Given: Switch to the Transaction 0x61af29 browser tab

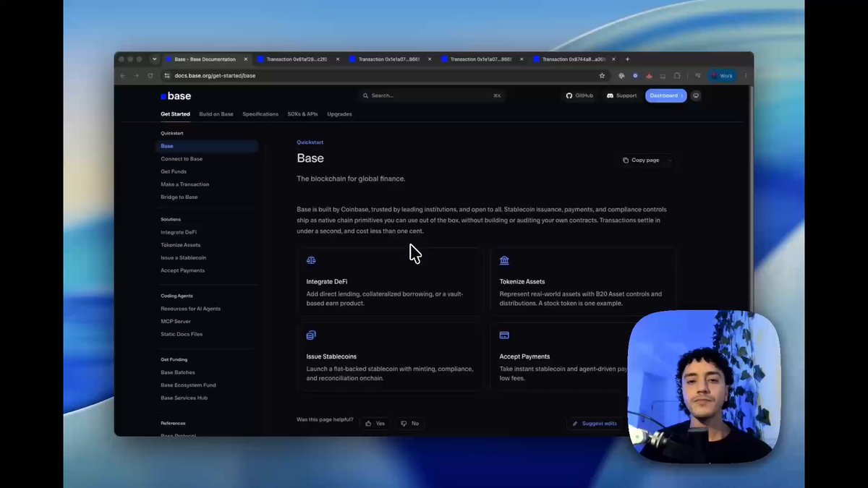Looking at the screenshot, I should (297, 59).
